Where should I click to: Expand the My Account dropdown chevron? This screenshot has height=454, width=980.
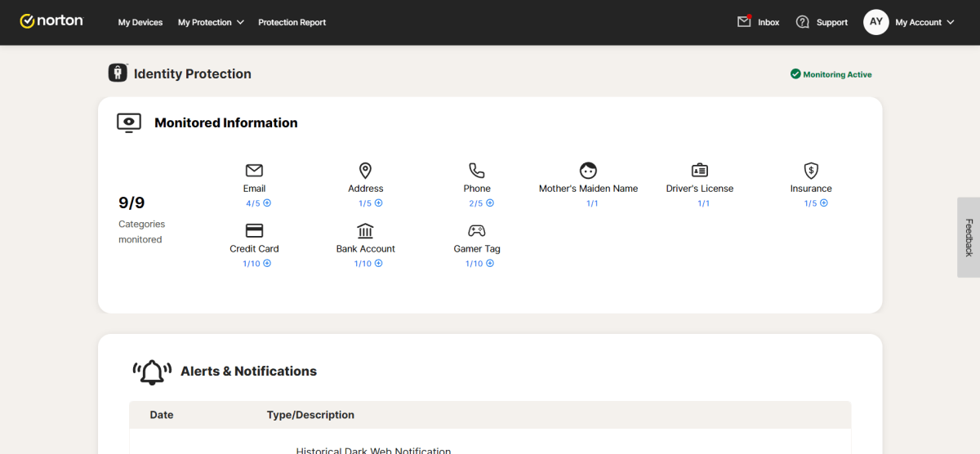click(951, 22)
